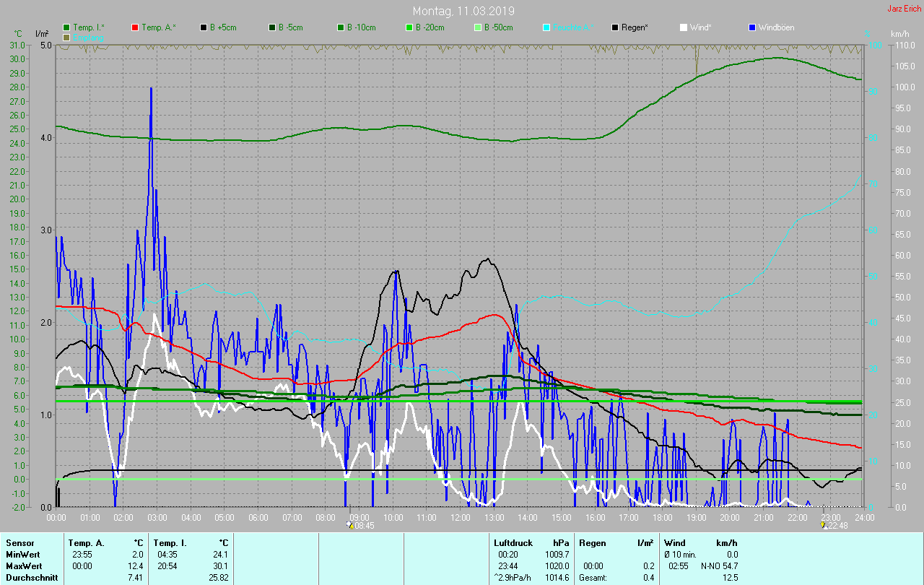This screenshot has width=924, height=585.
Task: Click the Wind header in the stats table
Action: 674,542
